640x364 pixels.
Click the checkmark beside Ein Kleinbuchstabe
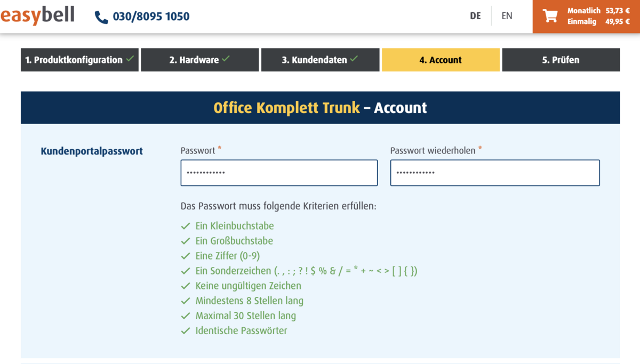186,226
